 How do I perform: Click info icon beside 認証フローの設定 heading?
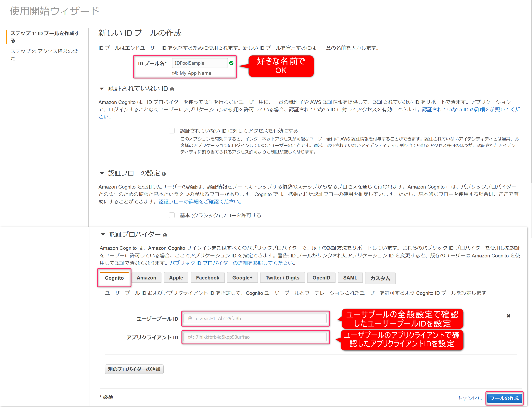(164, 174)
